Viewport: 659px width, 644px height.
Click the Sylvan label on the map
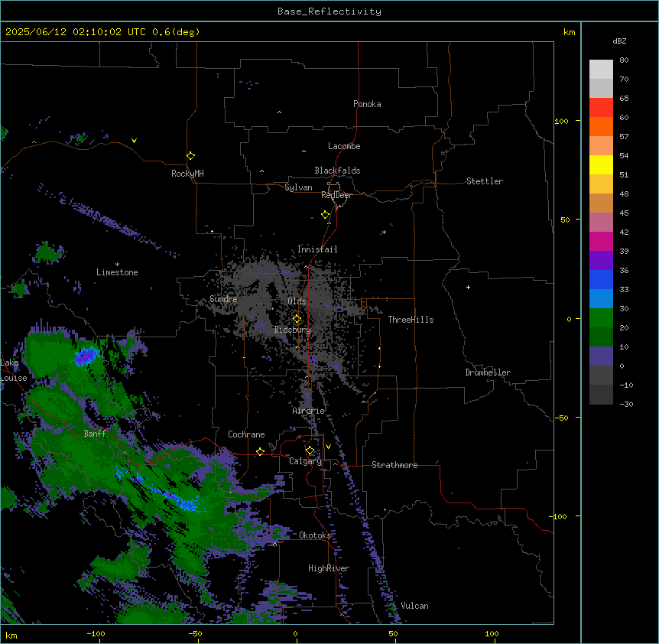tap(298, 187)
